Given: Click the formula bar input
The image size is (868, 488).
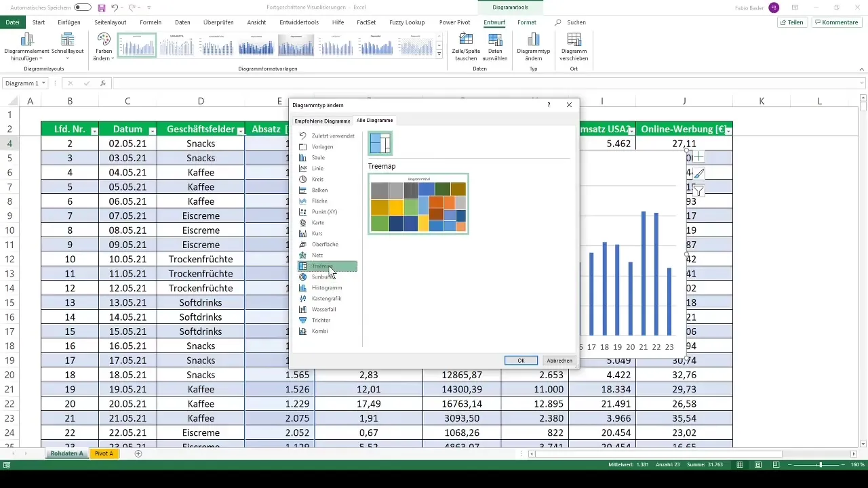Looking at the screenshot, I should click(488, 83).
